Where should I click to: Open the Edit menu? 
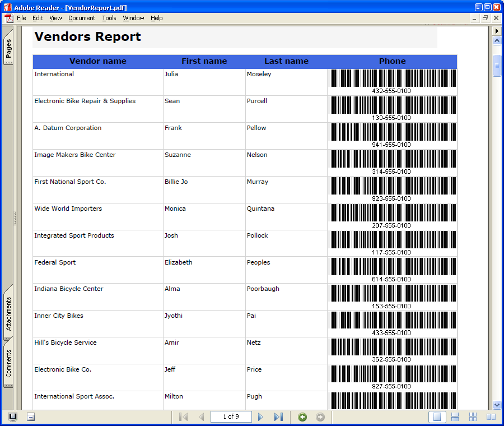point(38,18)
